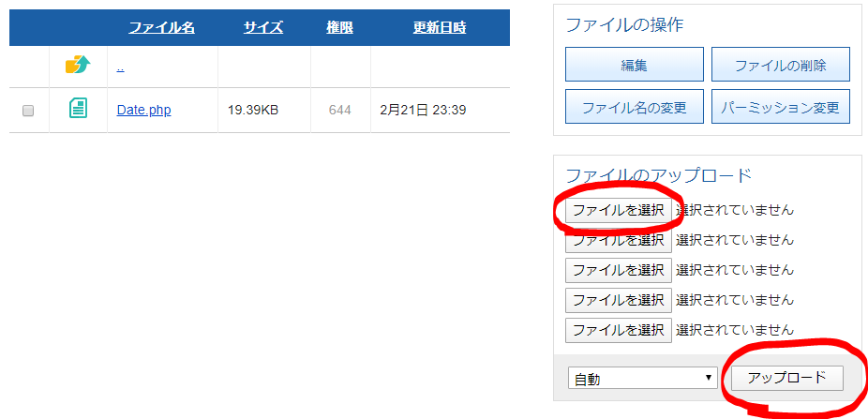Open the Date.php file link
Viewport: 868px width, 419px height.
(x=144, y=111)
